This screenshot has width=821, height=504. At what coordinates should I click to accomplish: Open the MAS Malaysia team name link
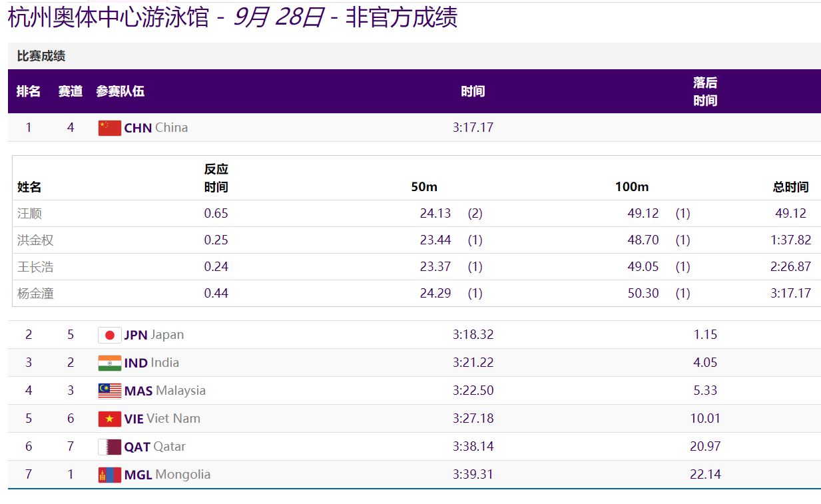165,391
